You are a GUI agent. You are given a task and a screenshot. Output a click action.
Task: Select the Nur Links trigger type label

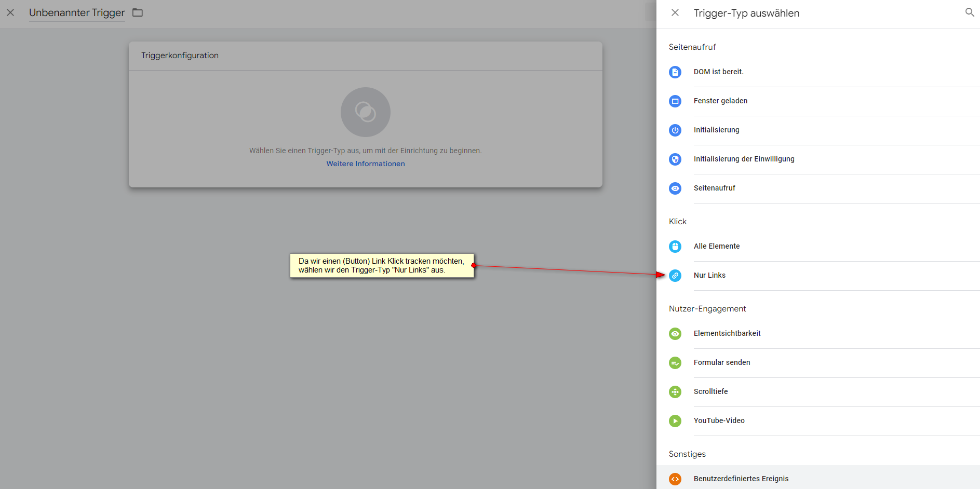point(709,276)
